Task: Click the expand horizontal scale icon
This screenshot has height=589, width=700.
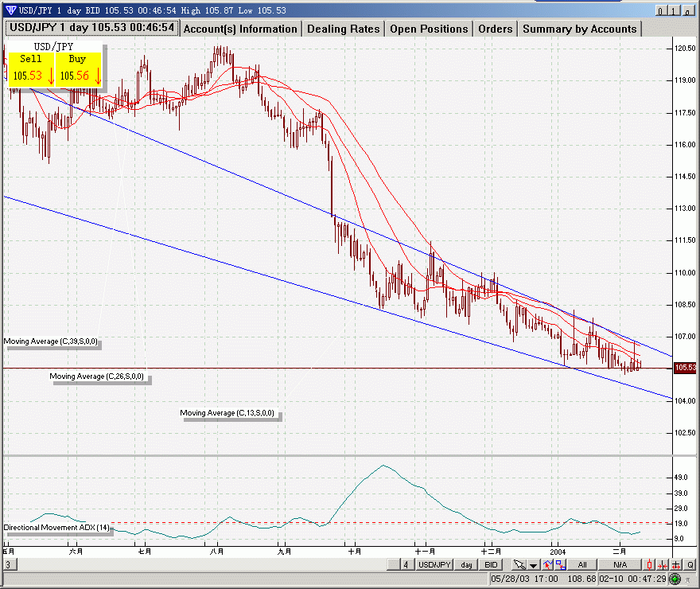Action: point(676,565)
